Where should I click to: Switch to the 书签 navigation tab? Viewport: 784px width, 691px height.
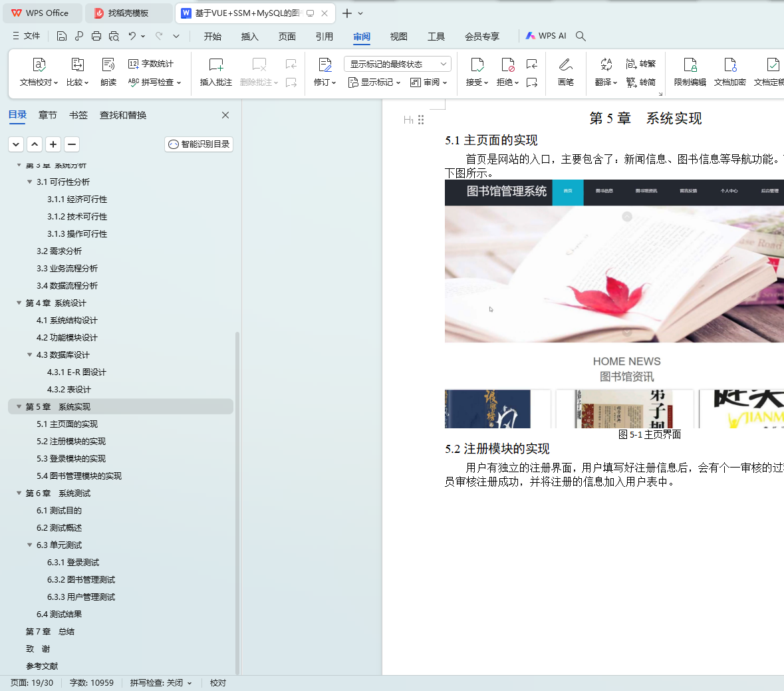pyautogui.click(x=78, y=115)
